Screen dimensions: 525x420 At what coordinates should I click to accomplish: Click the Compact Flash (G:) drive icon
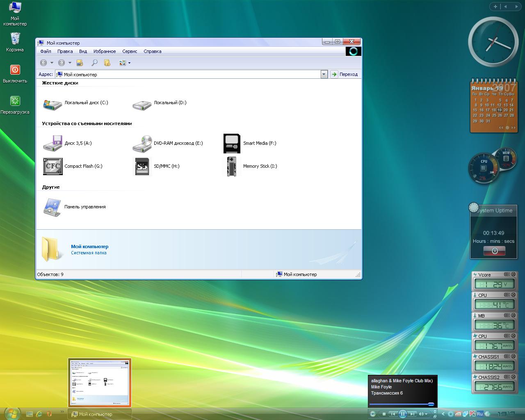pos(52,167)
